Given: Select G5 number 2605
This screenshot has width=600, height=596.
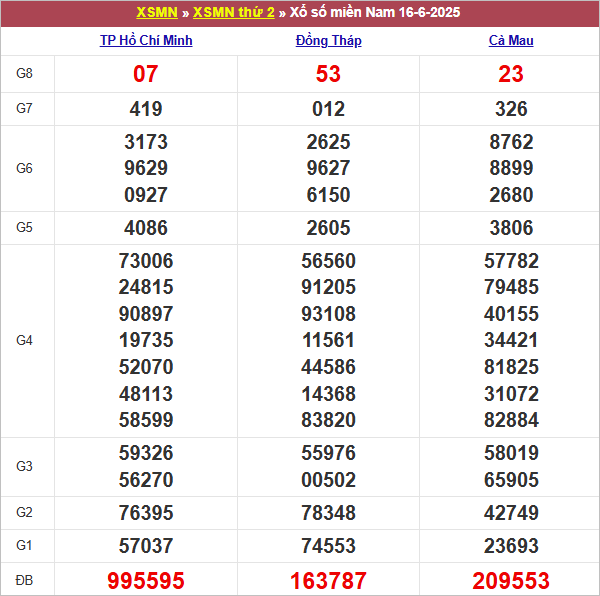Looking at the screenshot, I should coord(328,228).
